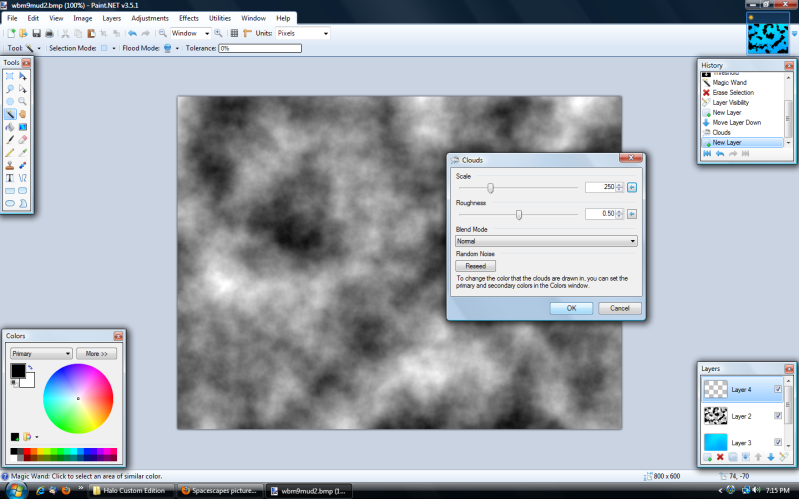
Task: Click the Roughness slider handle
Action: [x=519, y=214]
